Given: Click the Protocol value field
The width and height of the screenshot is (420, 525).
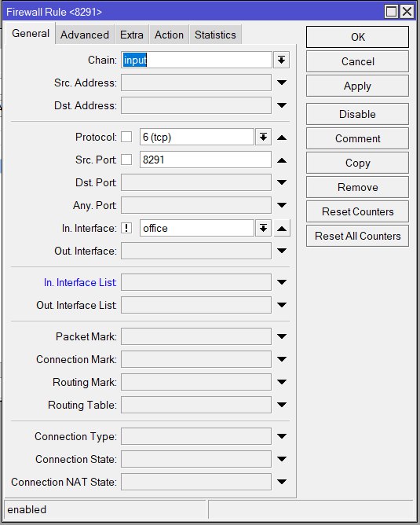Looking at the screenshot, I should [197, 137].
